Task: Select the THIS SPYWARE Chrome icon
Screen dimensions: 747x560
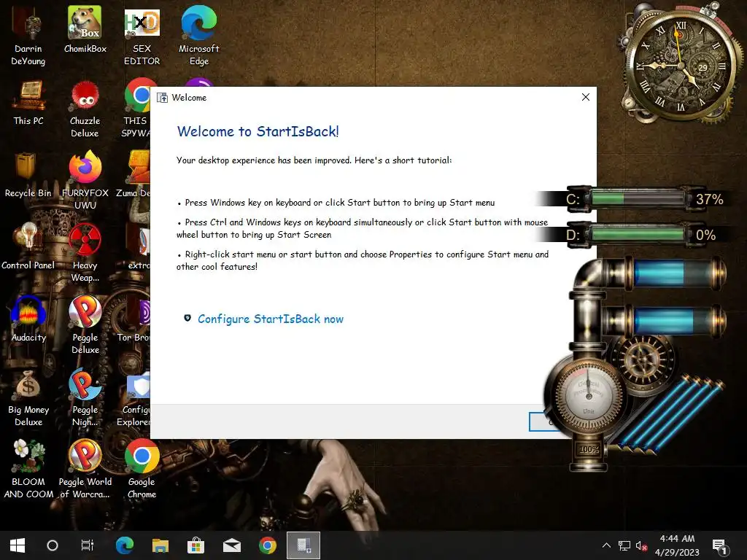Action: coord(136,109)
